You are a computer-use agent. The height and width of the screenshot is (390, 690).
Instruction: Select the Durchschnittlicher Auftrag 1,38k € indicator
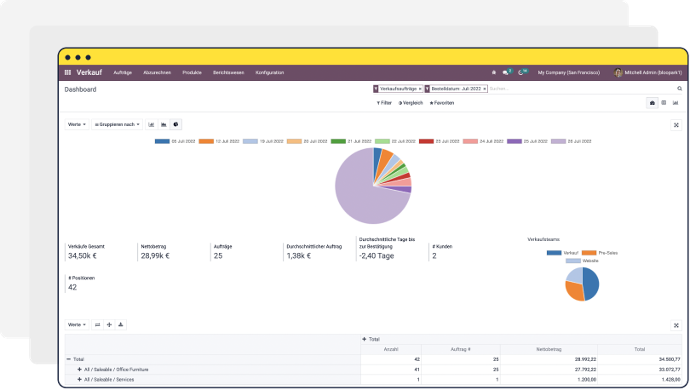pos(314,252)
